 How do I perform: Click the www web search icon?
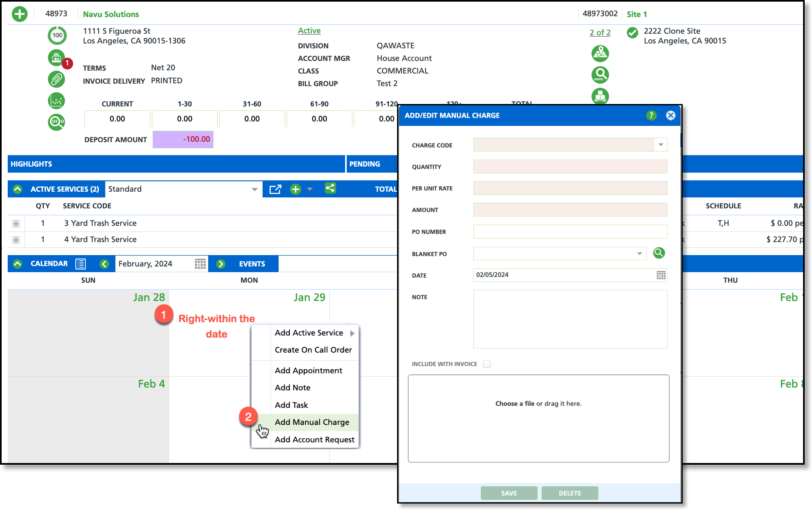[x=600, y=75]
